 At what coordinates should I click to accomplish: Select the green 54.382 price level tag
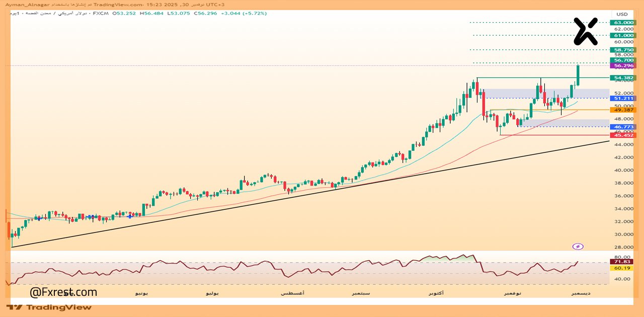(x=624, y=78)
